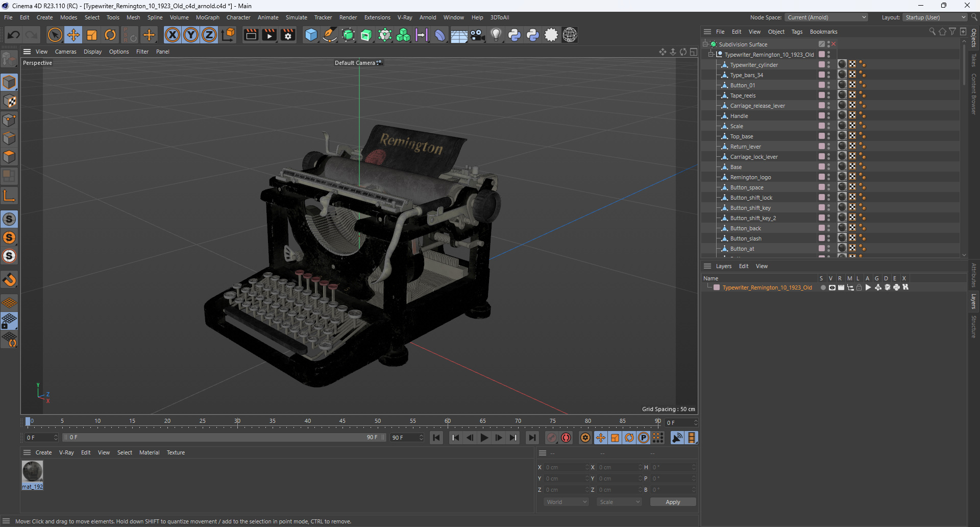This screenshot has height=527, width=980.
Task: Jump to end of timeline
Action: click(532, 438)
